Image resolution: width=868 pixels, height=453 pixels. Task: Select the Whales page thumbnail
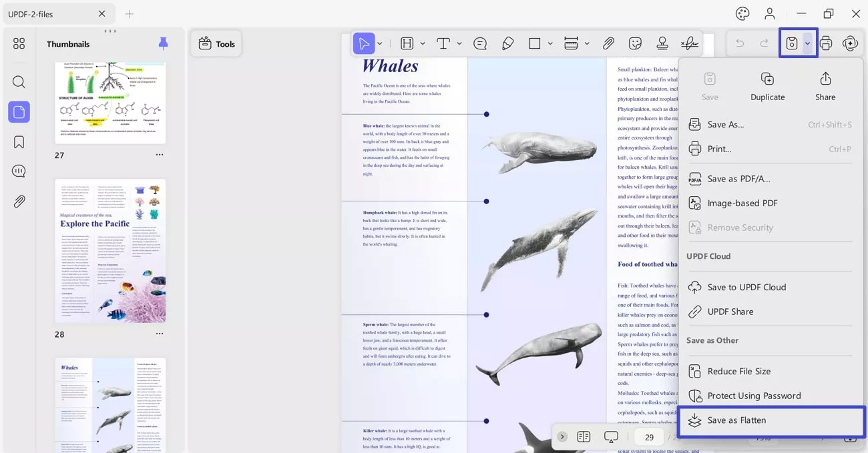(110, 406)
